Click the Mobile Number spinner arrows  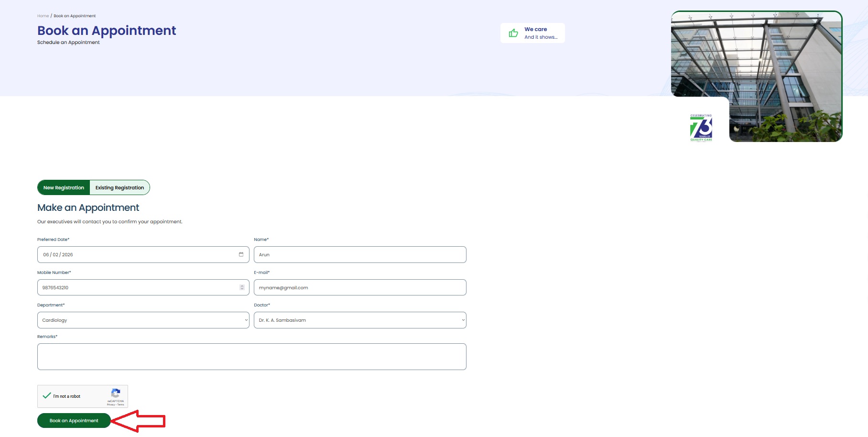tap(242, 287)
